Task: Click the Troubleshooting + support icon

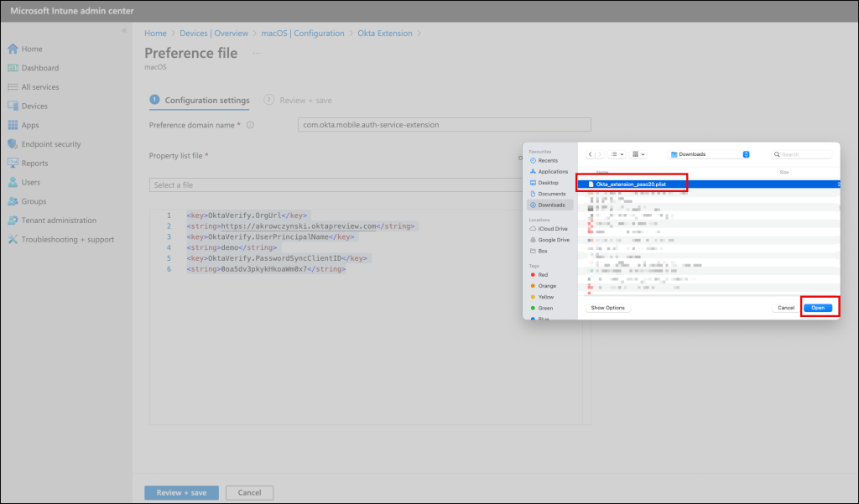Action: pyautogui.click(x=13, y=240)
